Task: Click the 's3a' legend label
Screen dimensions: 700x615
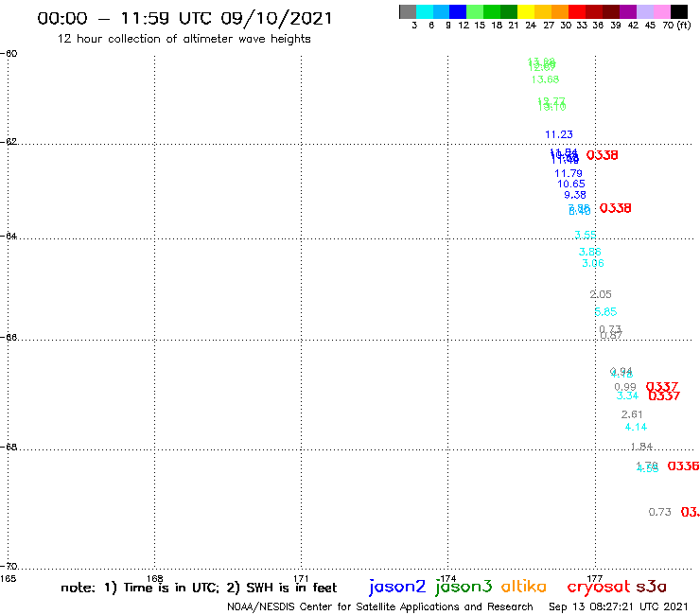Action: [x=651, y=587]
